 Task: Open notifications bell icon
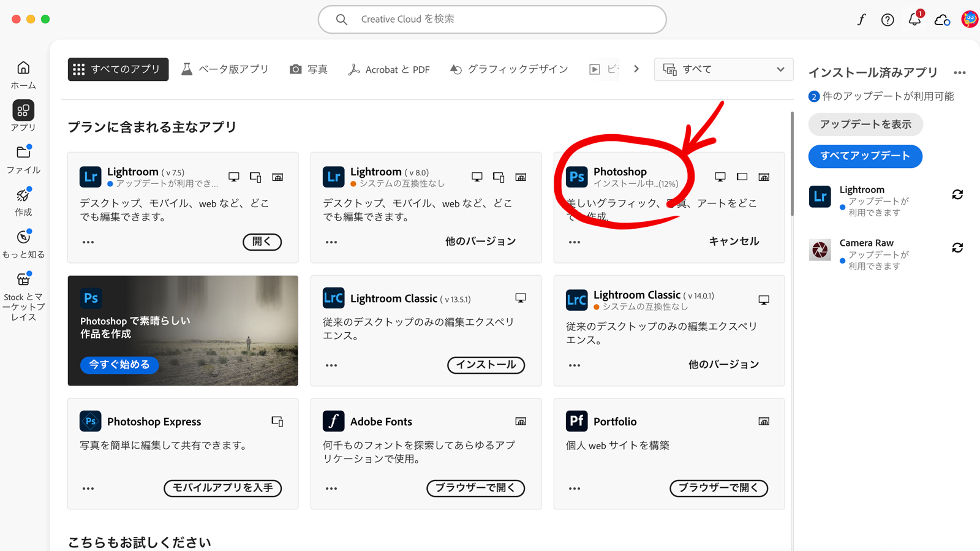click(914, 20)
